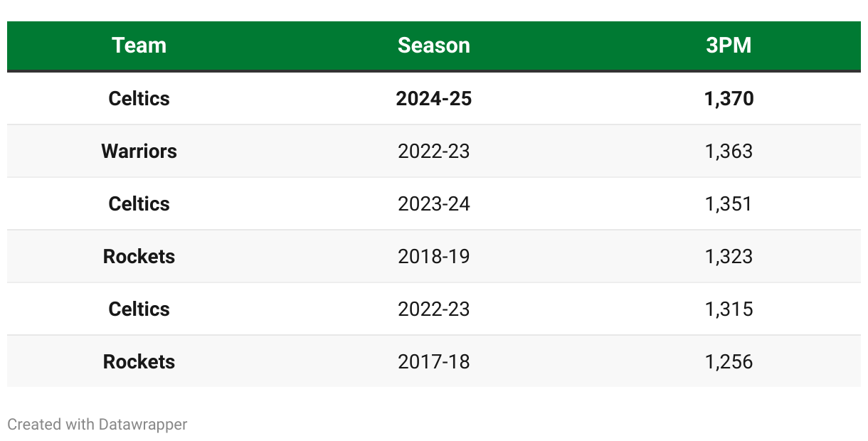868x441 pixels.
Task: Click the 1,256 value cell
Action: (729, 361)
